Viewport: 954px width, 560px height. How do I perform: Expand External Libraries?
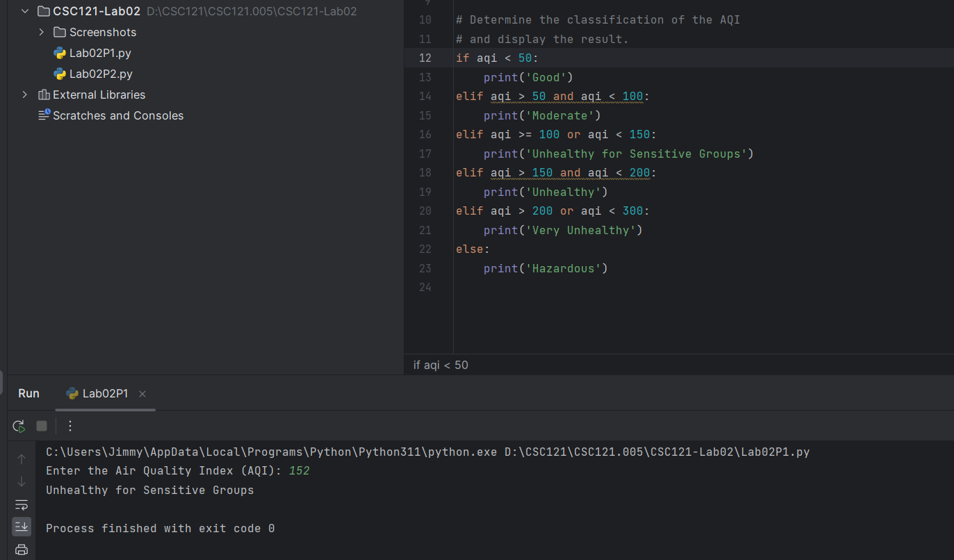[25, 94]
